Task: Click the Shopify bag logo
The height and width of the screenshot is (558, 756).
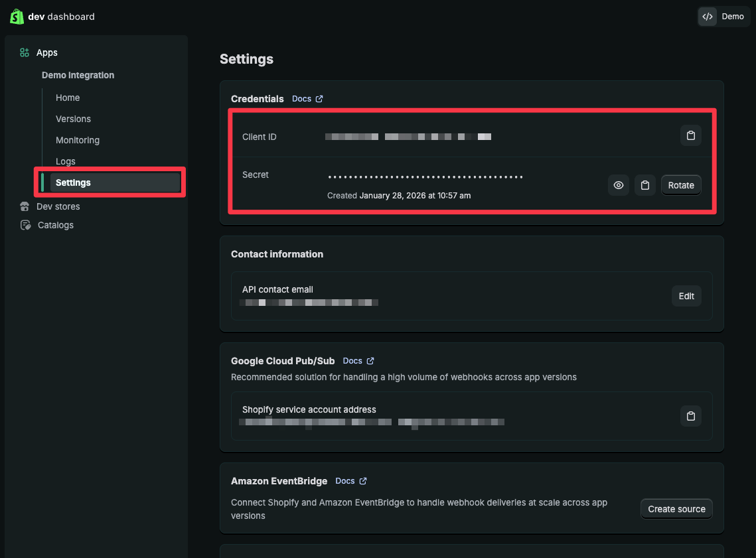Action: pos(17,17)
